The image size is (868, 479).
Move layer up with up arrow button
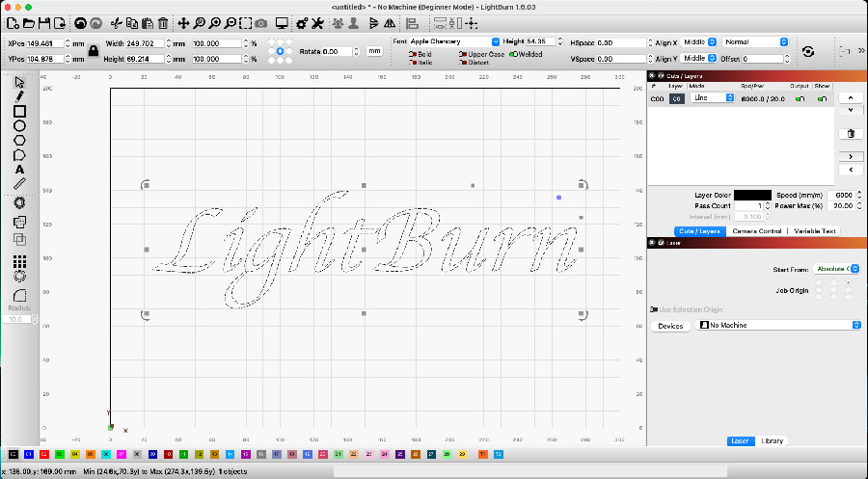(x=851, y=98)
